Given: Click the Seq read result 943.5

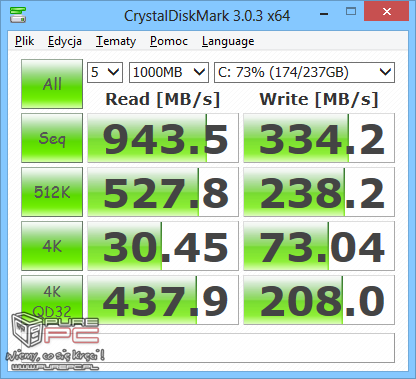Looking at the screenshot, I should (163, 138).
